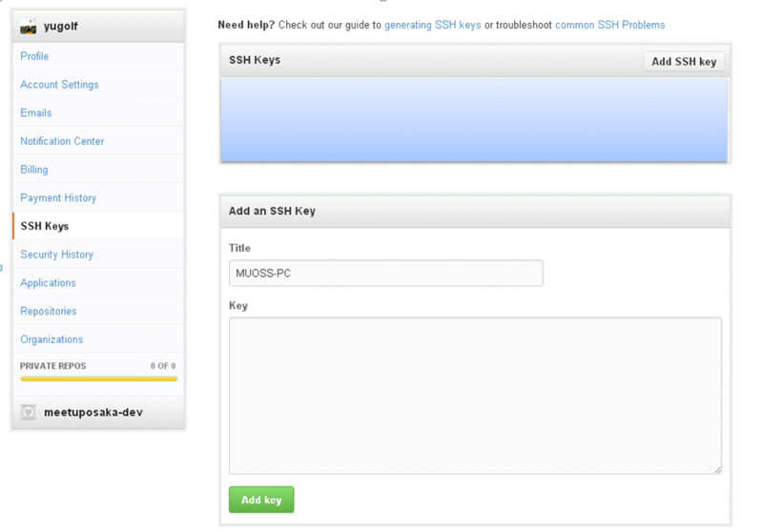Click the PRIVATE REPOS label
This screenshot has width=763, height=532.
[x=53, y=366]
